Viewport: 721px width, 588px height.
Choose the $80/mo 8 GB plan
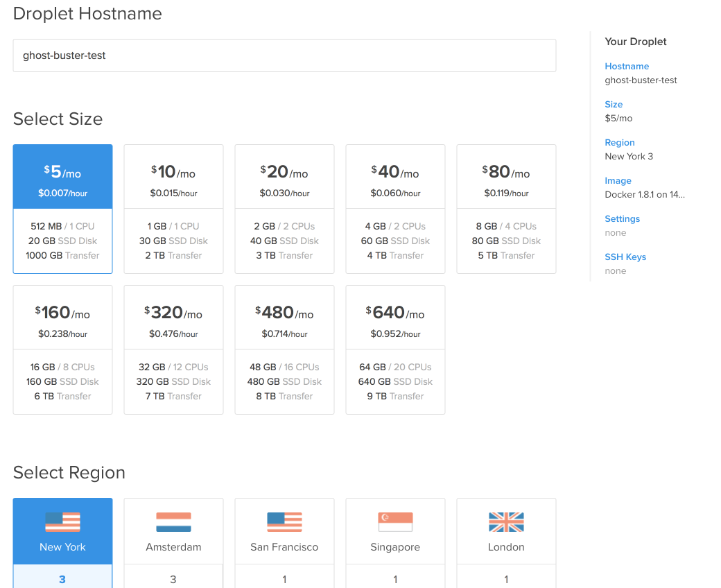[x=506, y=208]
